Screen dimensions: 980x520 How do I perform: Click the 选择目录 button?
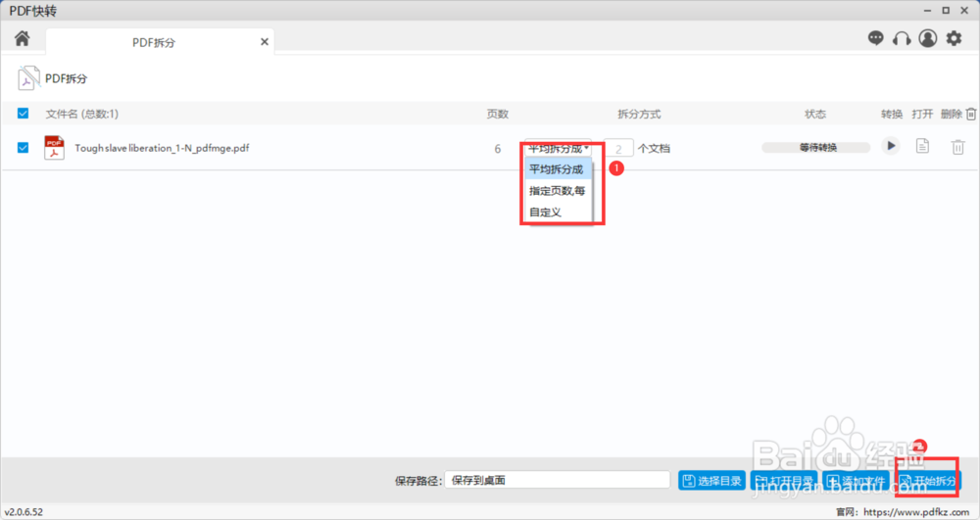(711, 481)
